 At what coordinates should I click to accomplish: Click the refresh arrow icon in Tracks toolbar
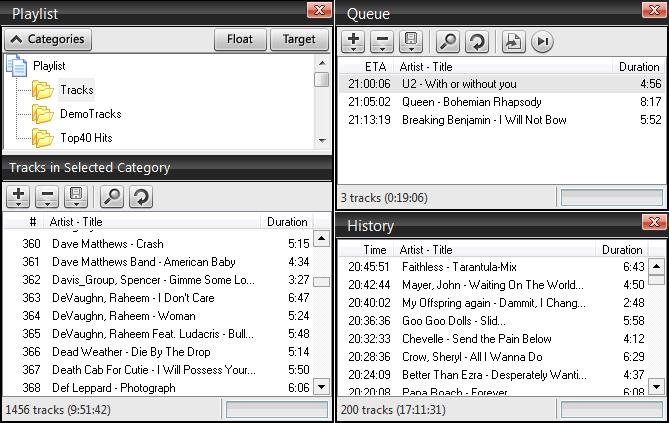(x=141, y=197)
